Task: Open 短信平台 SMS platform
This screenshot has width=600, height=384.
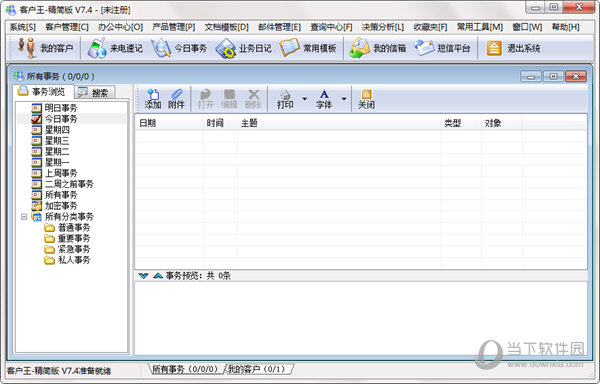Action: coord(442,48)
